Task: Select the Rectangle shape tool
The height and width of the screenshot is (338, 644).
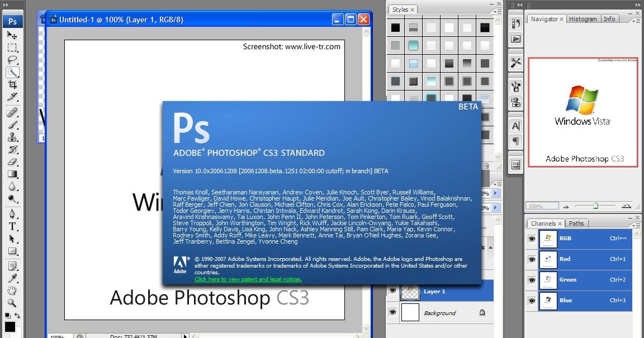Action: click(x=12, y=251)
